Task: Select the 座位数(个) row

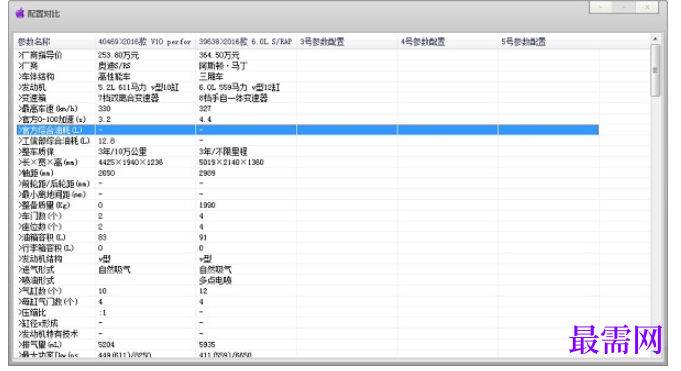Action: pos(307,226)
